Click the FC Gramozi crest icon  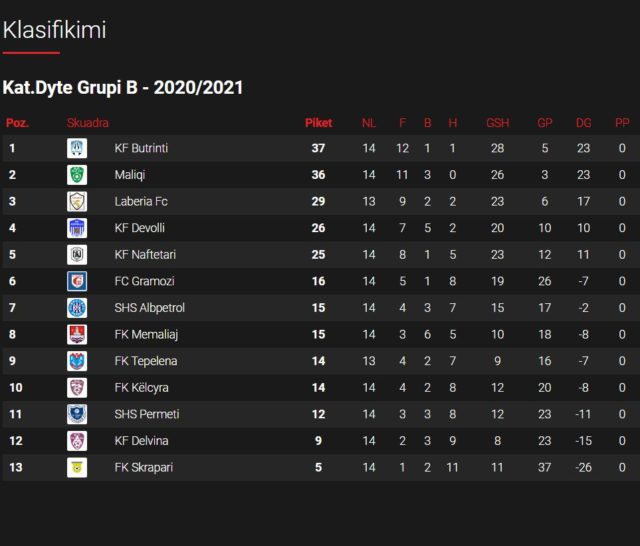[x=77, y=282]
